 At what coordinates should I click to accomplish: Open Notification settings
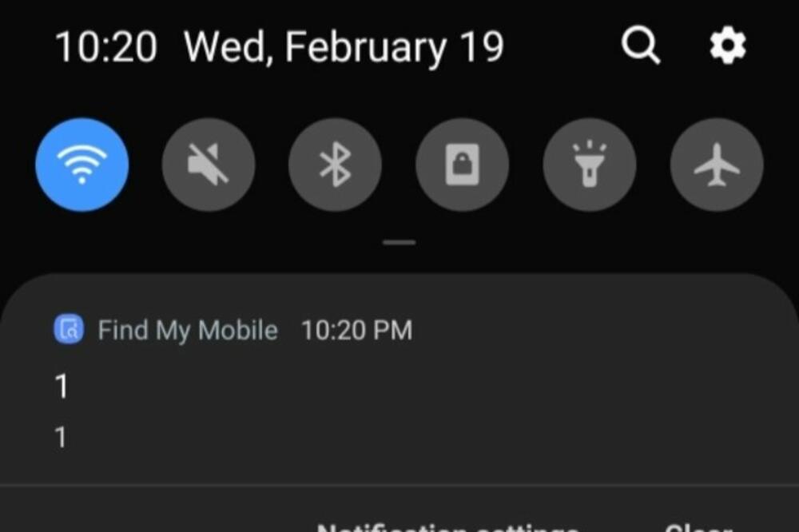(447, 527)
